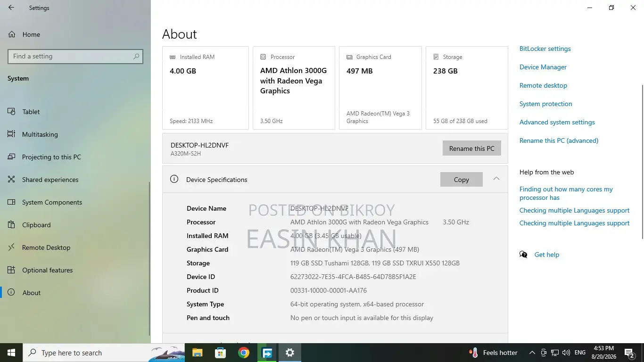Open the blue arrow app on taskbar

click(x=267, y=353)
